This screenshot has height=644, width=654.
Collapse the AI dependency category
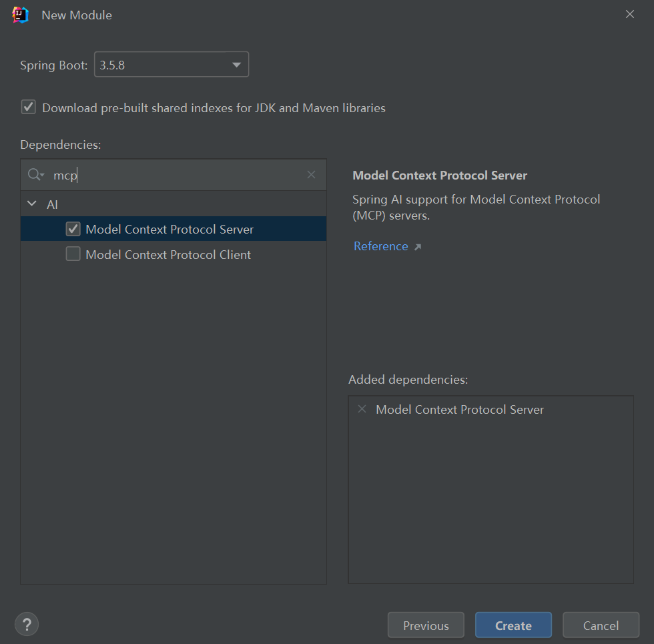31,204
